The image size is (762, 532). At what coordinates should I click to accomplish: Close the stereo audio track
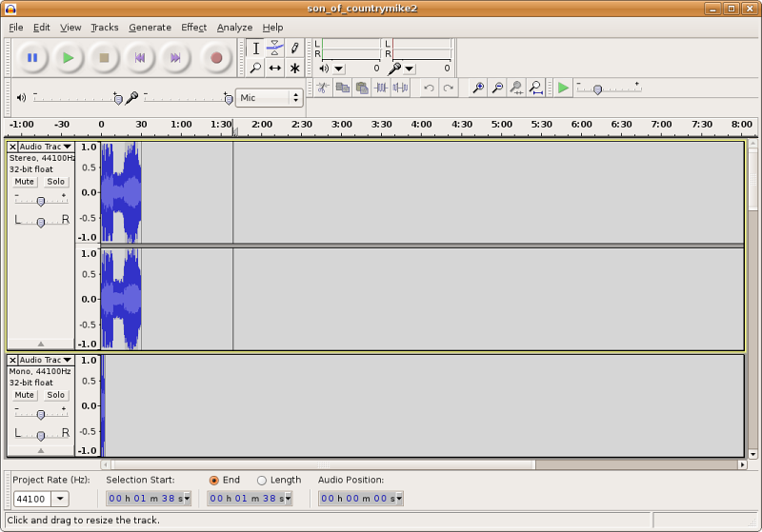[x=12, y=147]
